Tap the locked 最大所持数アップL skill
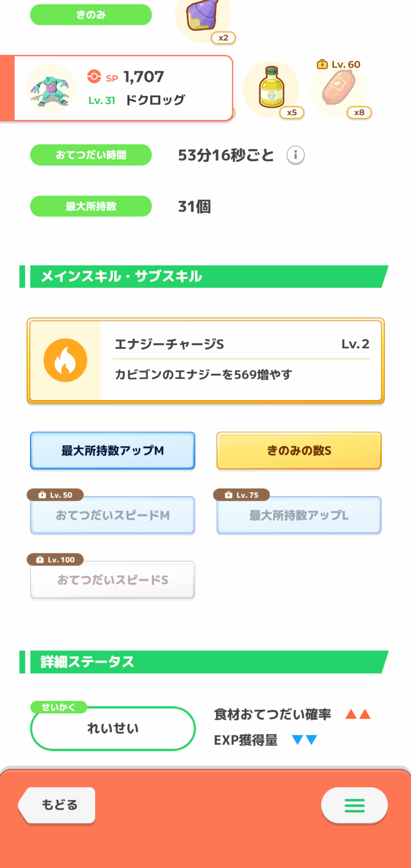411x868 pixels. [299, 515]
